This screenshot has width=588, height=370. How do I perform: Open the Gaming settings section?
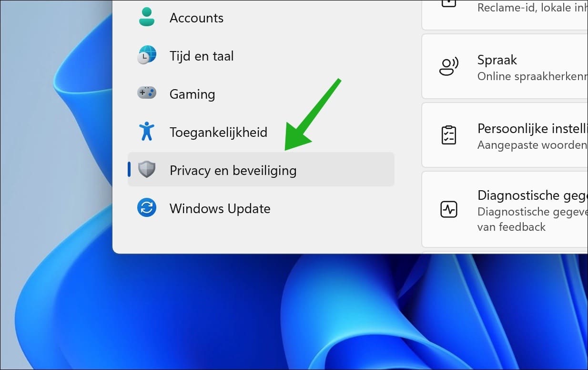261,94
